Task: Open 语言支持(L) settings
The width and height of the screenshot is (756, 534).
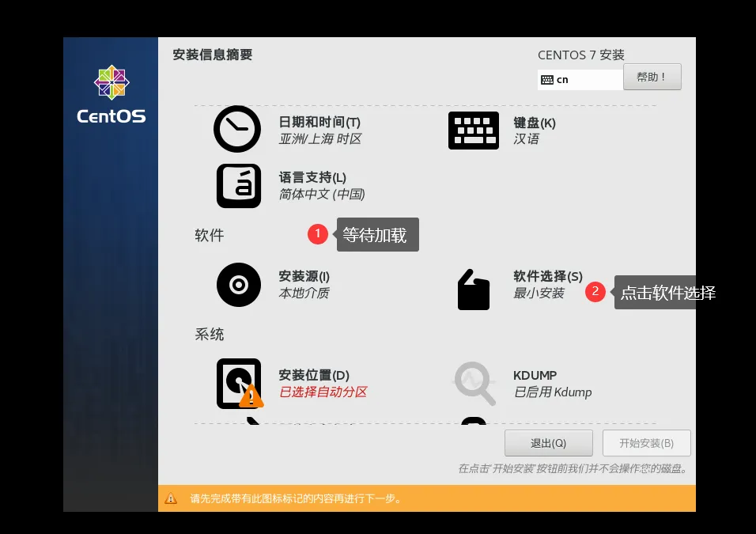Action: point(312,177)
